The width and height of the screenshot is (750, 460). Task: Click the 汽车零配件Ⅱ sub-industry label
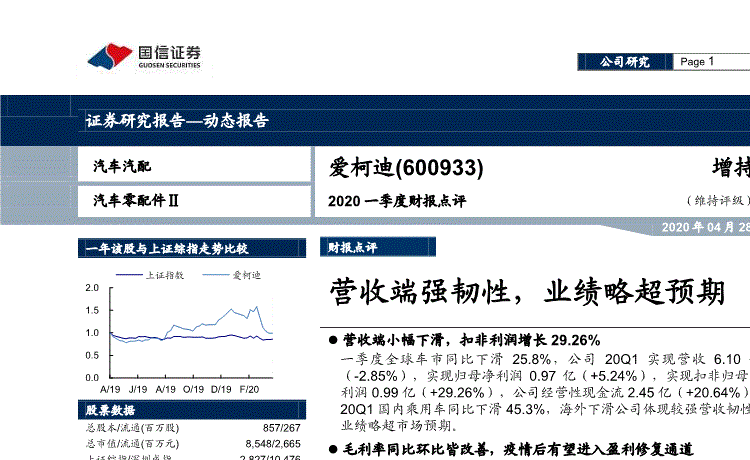click(x=136, y=200)
